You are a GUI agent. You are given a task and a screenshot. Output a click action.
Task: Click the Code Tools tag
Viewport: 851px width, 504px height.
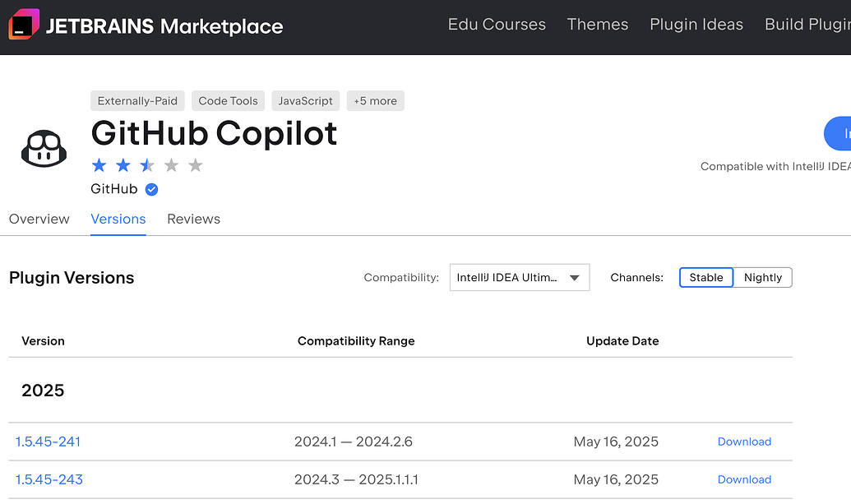(x=228, y=101)
